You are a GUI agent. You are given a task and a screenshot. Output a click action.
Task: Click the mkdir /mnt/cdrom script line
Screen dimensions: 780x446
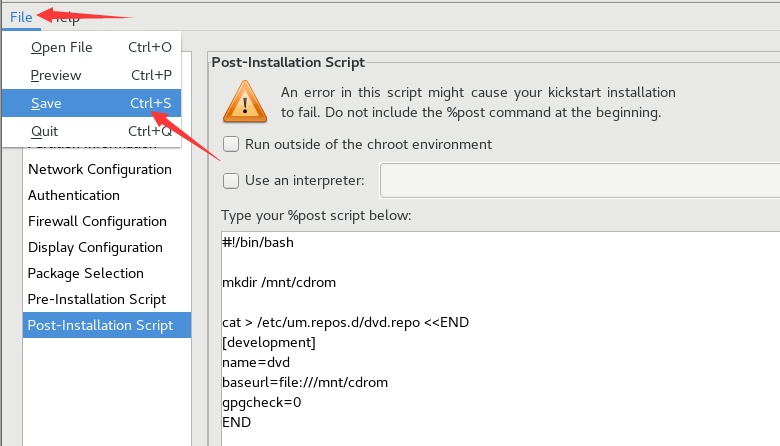[x=279, y=282]
